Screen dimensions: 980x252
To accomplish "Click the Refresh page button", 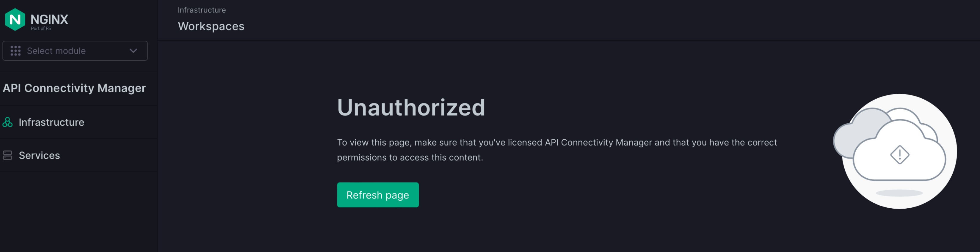I will pos(377,195).
